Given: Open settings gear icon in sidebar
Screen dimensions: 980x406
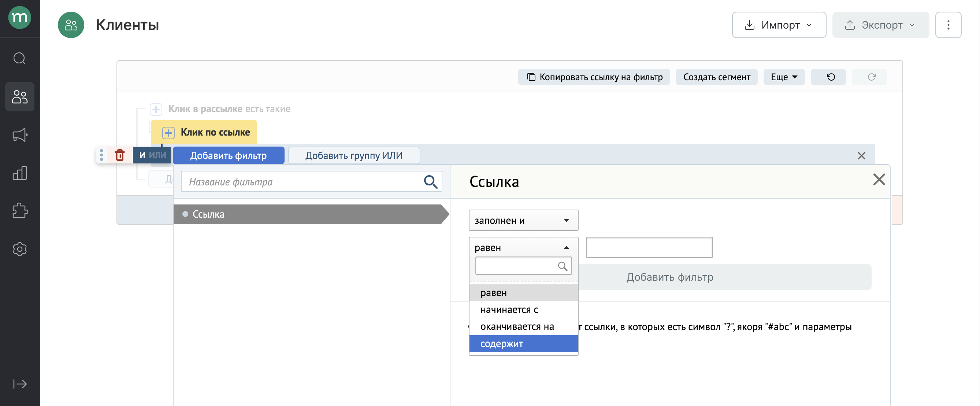Looking at the screenshot, I should click(20, 249).
